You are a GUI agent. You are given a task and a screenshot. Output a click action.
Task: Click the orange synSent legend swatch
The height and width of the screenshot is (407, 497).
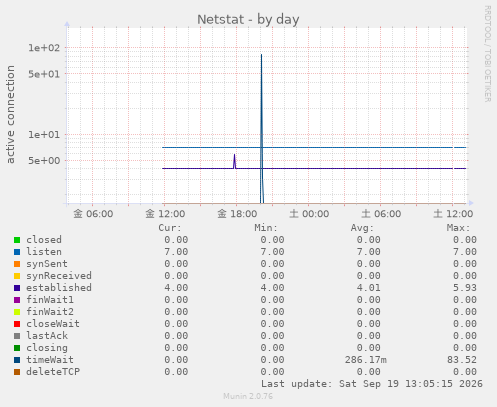(x=17, y=264)
